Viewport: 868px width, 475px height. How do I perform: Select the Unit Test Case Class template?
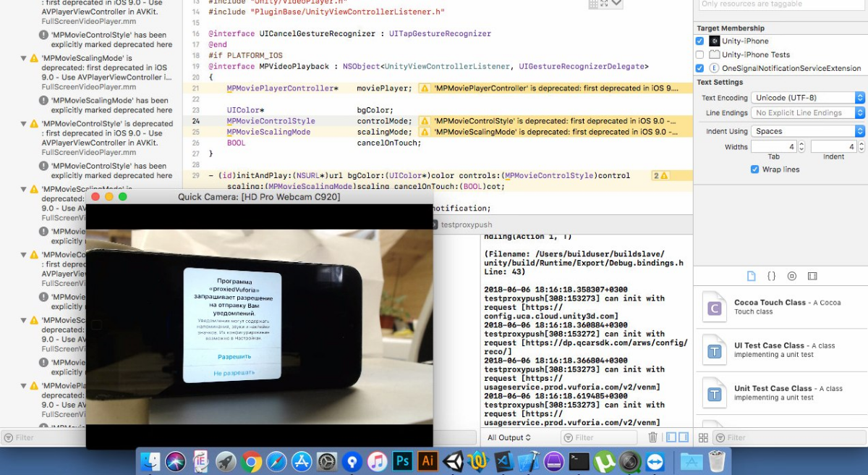click(781, 393)
